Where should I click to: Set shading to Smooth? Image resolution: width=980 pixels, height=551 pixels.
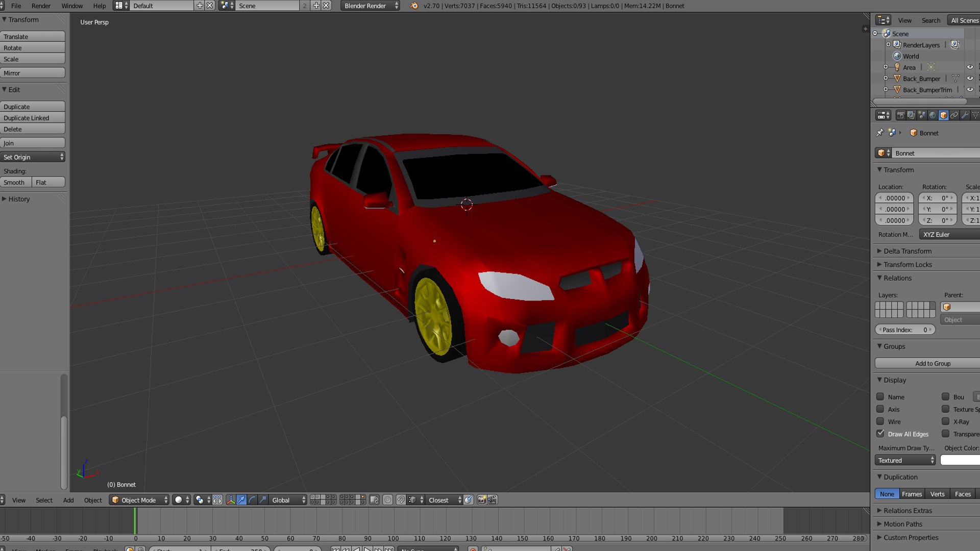point(16,182)
